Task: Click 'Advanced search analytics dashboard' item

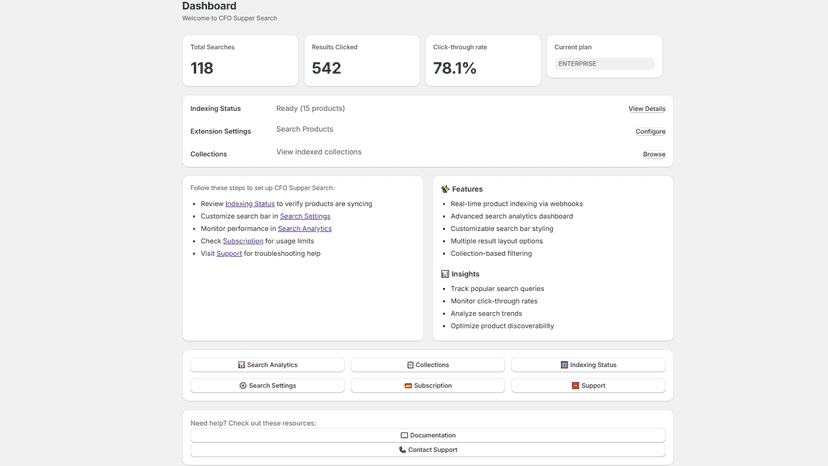Action: pyautogui.click(x=512, y=216)
